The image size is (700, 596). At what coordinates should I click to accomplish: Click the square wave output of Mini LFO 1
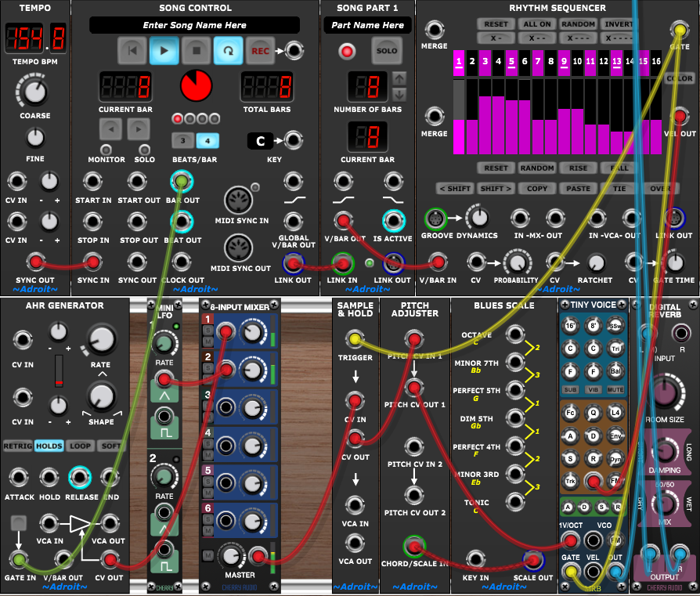(164, 417)
